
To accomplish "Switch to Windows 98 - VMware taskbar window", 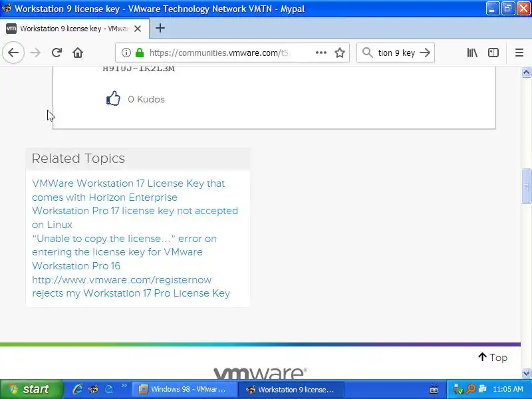I will tap(184, 389).
